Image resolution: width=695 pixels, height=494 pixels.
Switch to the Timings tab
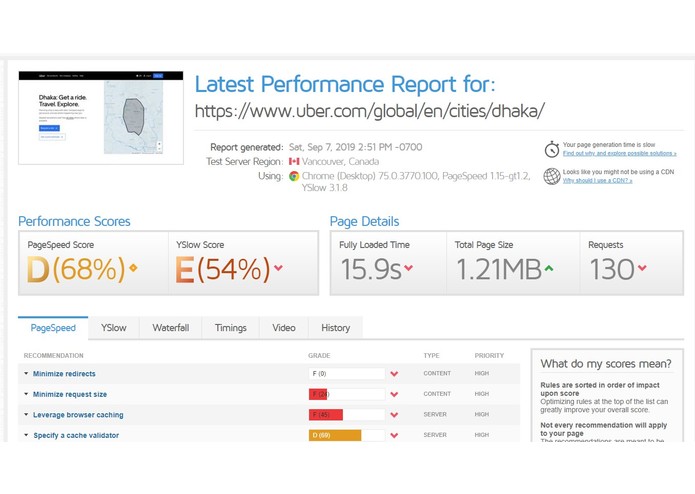click(230, 328)
